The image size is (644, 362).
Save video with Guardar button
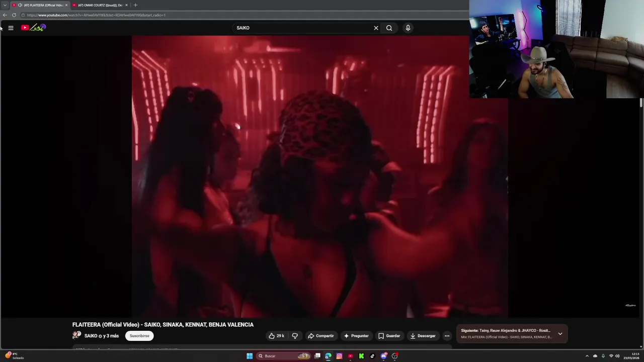click(x=389, y=336)
